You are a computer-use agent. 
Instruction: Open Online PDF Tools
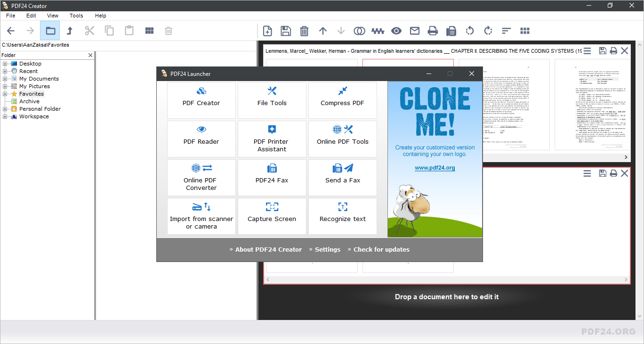point(343,139)
